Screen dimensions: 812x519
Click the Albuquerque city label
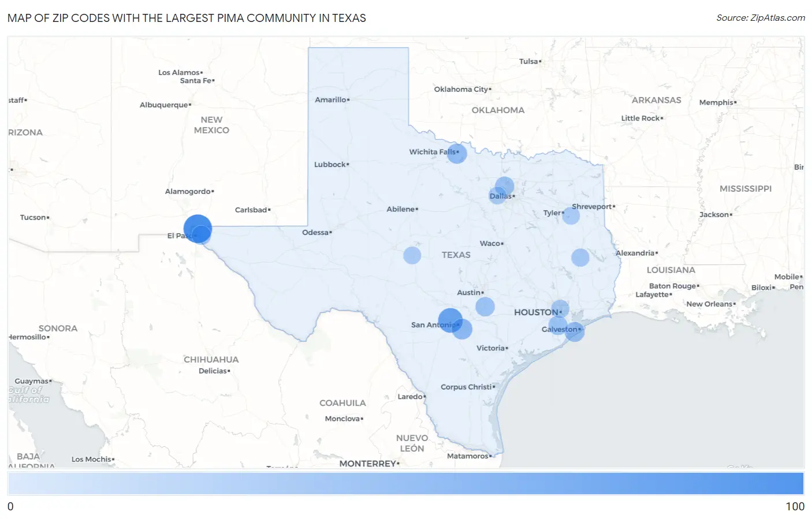coord(164,105)
